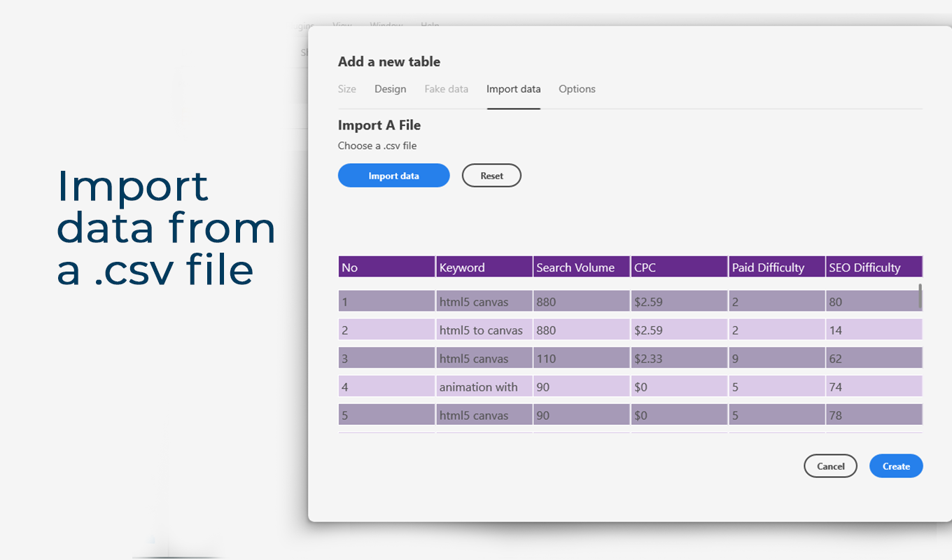Click the Create button

point(896,466)
